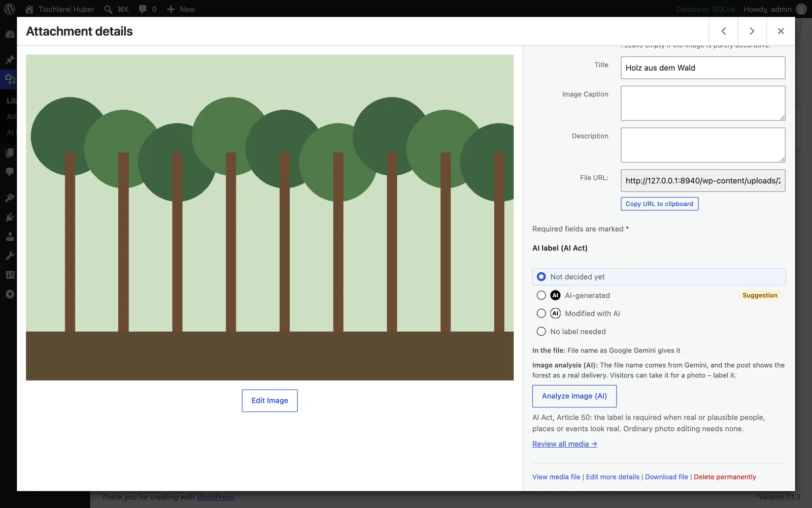Select the No label needed option
Viewport: 812px width, 508px height.
coord(659,332)
